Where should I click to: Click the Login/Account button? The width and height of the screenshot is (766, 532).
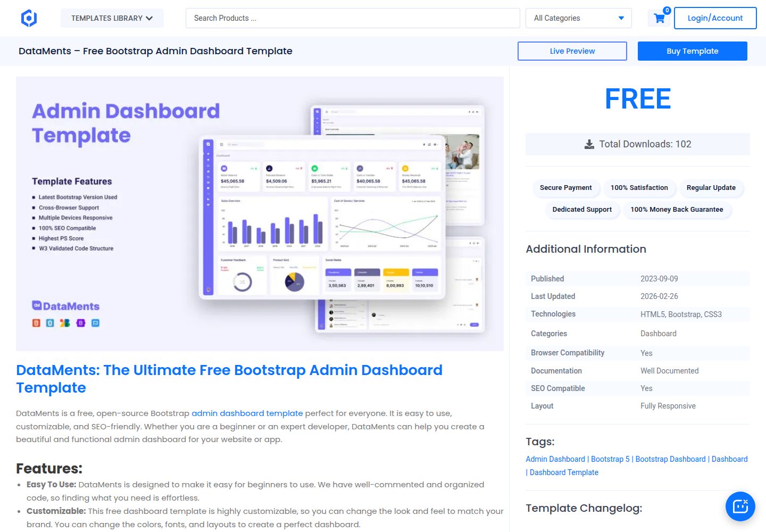click(715, 18)
